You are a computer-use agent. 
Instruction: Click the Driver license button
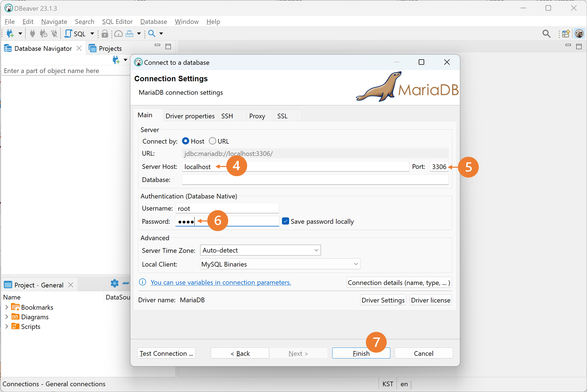431,300
